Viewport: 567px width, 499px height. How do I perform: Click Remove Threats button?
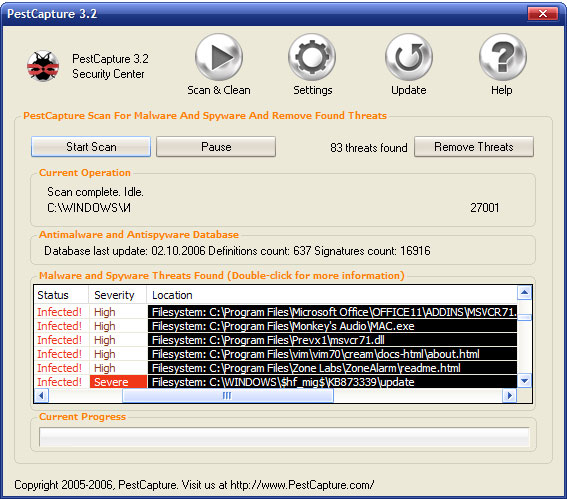pyautogui.click(x=474, y=147)
